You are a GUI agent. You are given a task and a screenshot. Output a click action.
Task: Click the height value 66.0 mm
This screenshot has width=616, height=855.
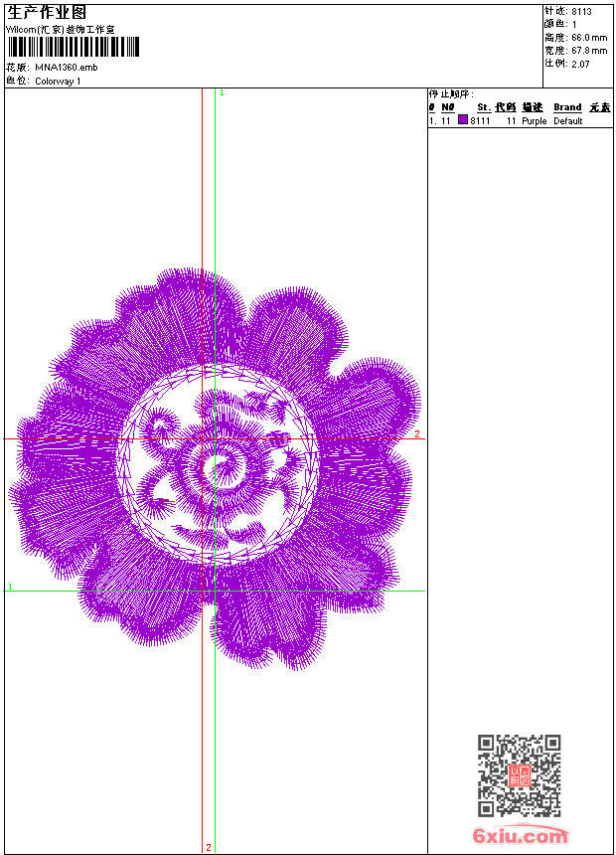[587, 38]
